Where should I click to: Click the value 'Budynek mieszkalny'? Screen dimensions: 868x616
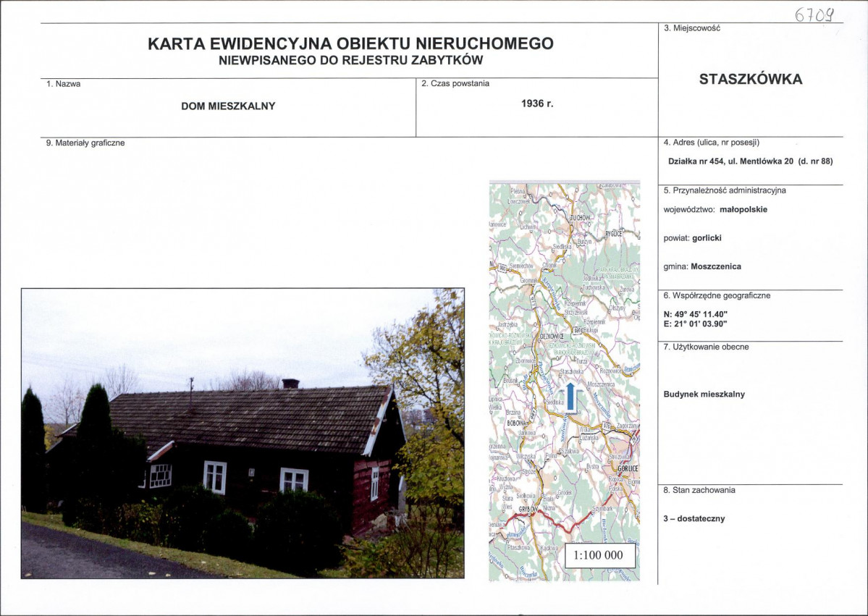[x=704, y=395]
